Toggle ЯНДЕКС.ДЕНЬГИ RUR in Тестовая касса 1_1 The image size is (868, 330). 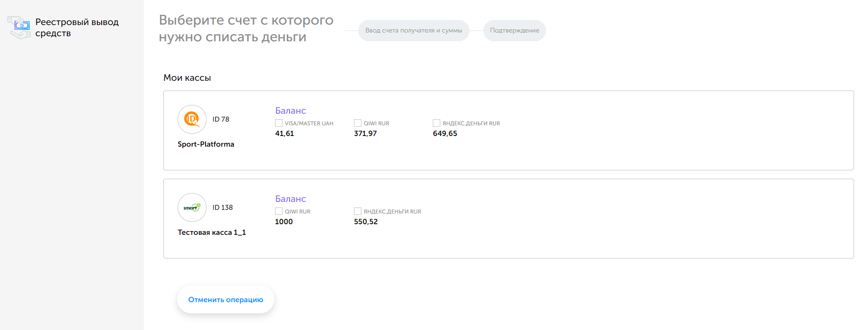click(358, 211)
